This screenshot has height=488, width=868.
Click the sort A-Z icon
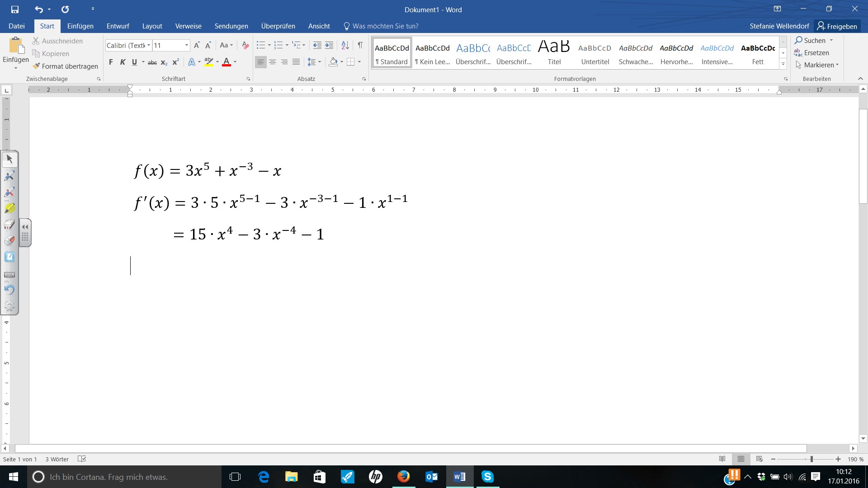click(x=345, y=45)
